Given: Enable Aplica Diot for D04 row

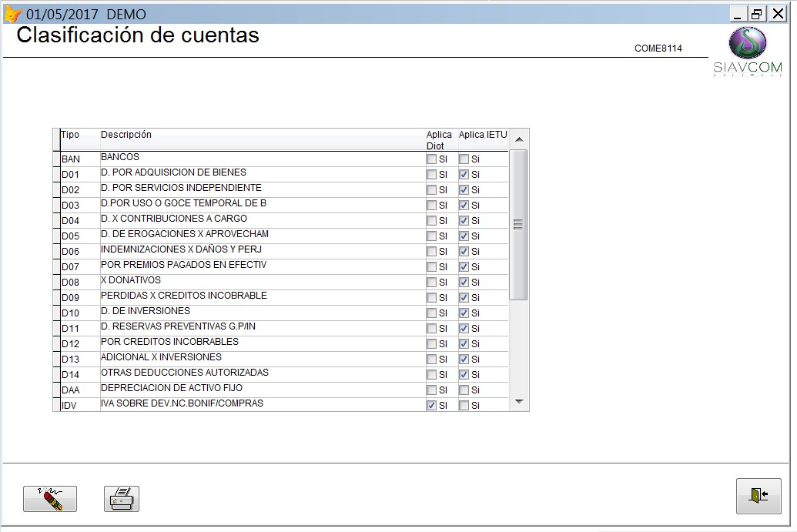Looking at the screenshot, I should [x=431, y=220].
